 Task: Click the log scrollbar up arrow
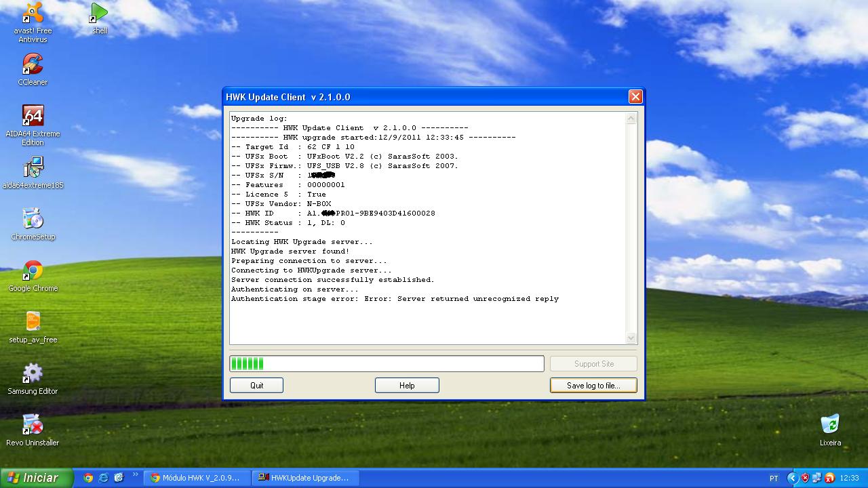[631, 119]
